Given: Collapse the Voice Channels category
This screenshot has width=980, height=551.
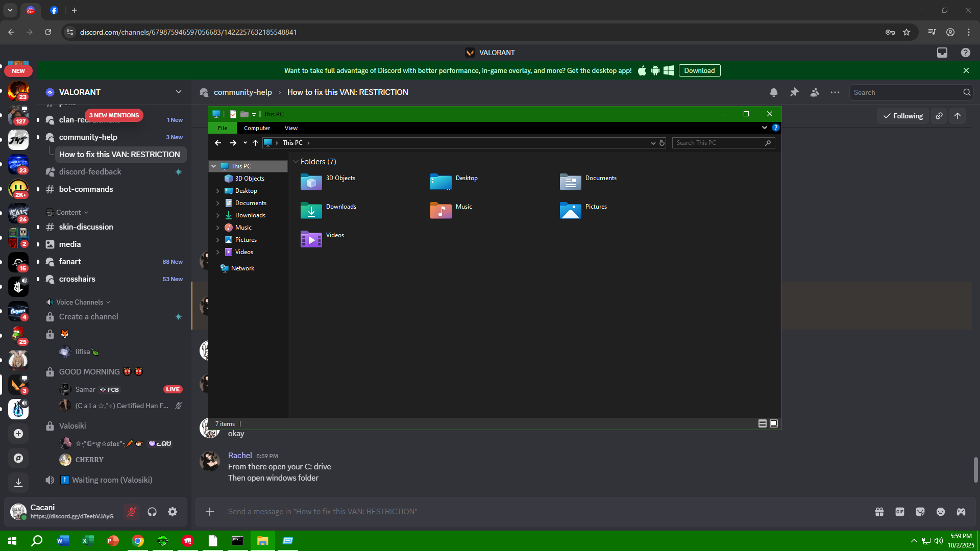Looking at the screenshot, I should (79, 302).
